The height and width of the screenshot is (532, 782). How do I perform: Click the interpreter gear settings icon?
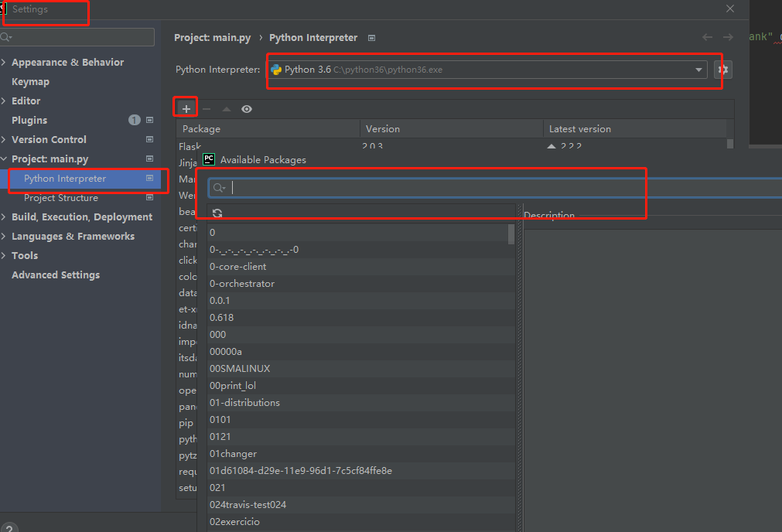[723, 70]
